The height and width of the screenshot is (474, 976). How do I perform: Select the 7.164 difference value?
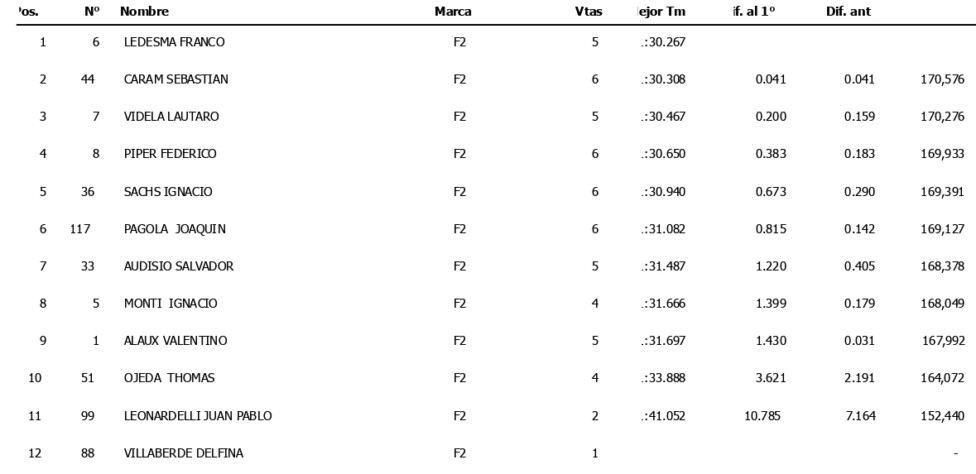coord(859,415)
